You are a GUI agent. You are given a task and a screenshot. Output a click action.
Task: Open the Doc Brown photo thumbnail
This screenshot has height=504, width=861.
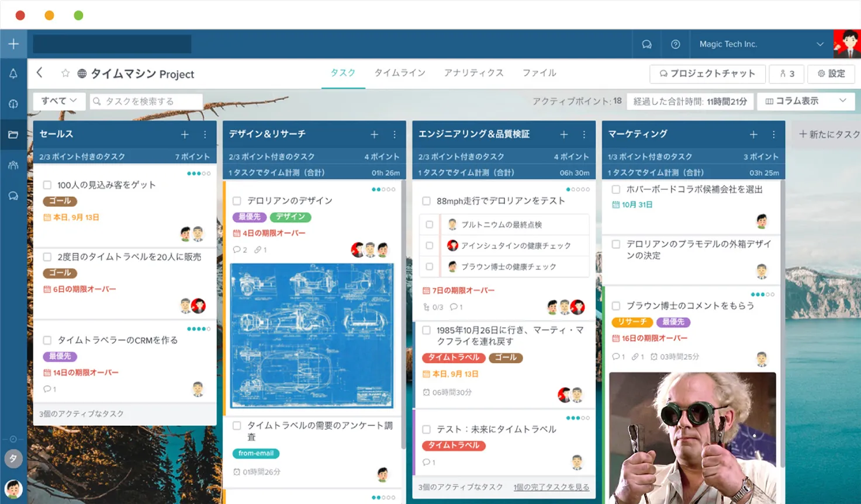(693, 438)
